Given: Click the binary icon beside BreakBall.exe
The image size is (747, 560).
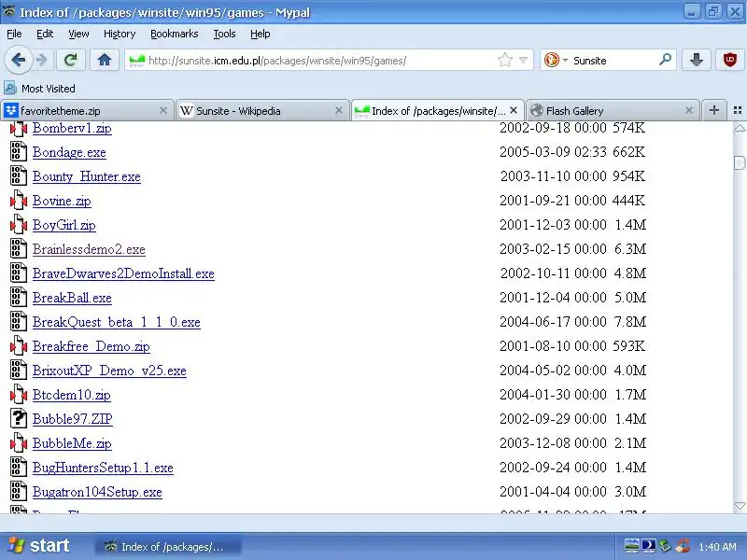Looking at the screenshot, I should pyautogui.click(x=19, y=297).
